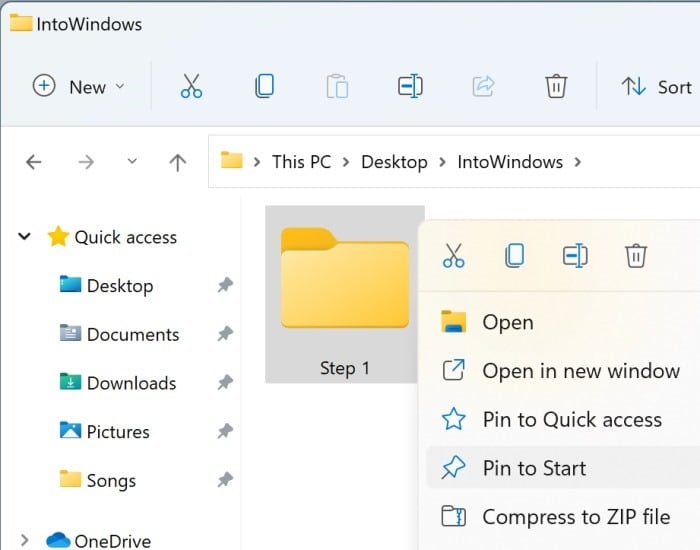700x550 pixels.
Task: Go back with the left arrow
Action: [33, 162]
